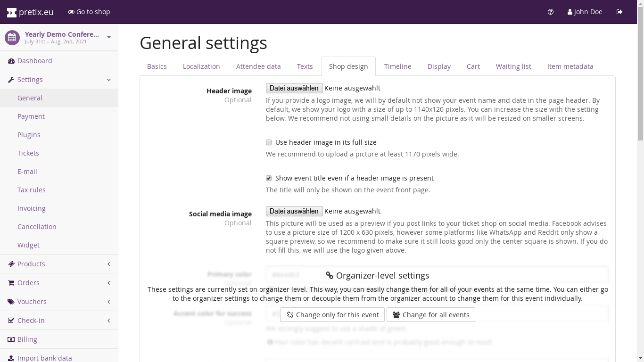Open the Waiting list tab
This screenshot has height=362, width=644.
513,66
